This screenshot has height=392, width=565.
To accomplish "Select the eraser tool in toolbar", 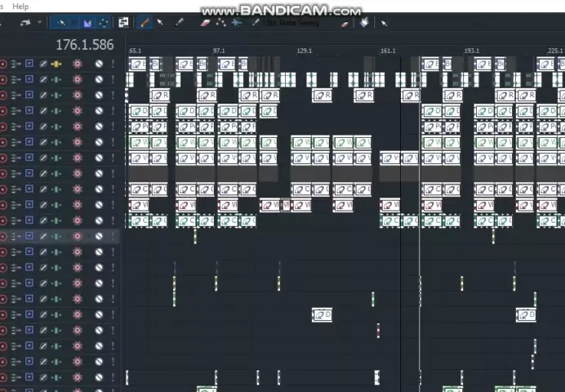I will click(206, 23).
